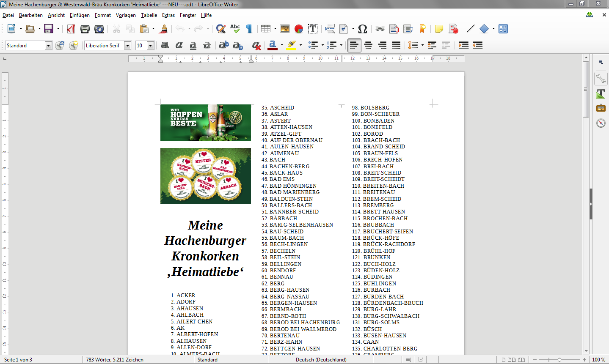Toggle Strikethrough formatting
The width and height of the screenshot is (609, 364).
pos(207,45)
